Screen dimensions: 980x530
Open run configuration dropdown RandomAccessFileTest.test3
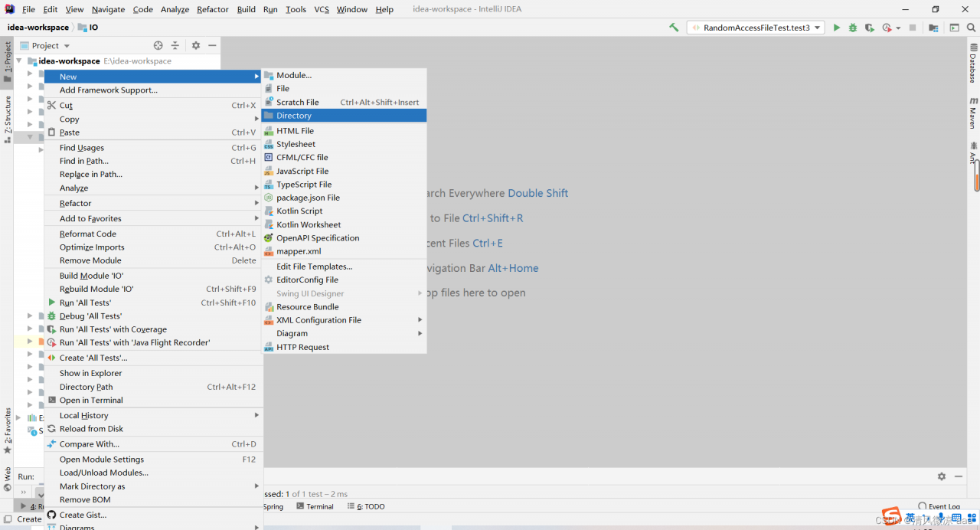coord(756,28)
